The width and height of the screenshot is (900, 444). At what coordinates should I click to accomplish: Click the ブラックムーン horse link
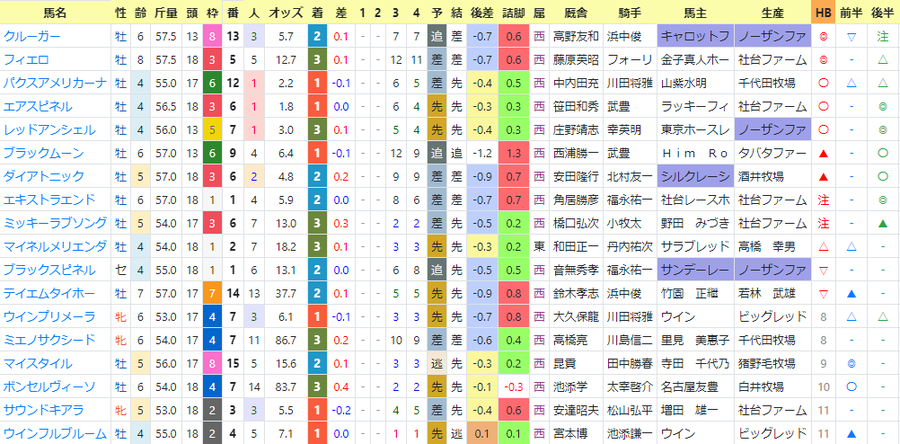(44, 153)
